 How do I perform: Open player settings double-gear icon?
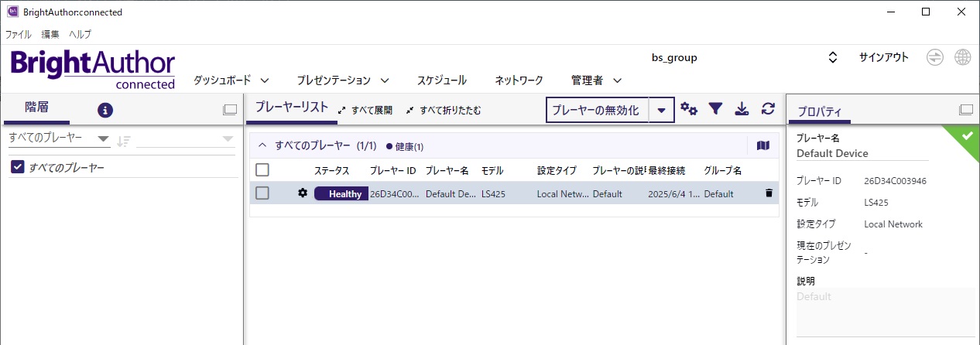689,109
